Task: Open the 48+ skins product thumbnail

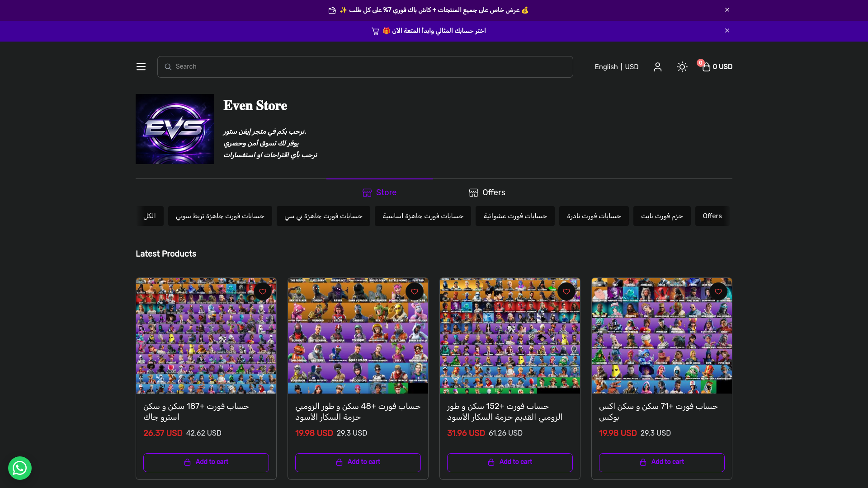Action: point(358,336)
